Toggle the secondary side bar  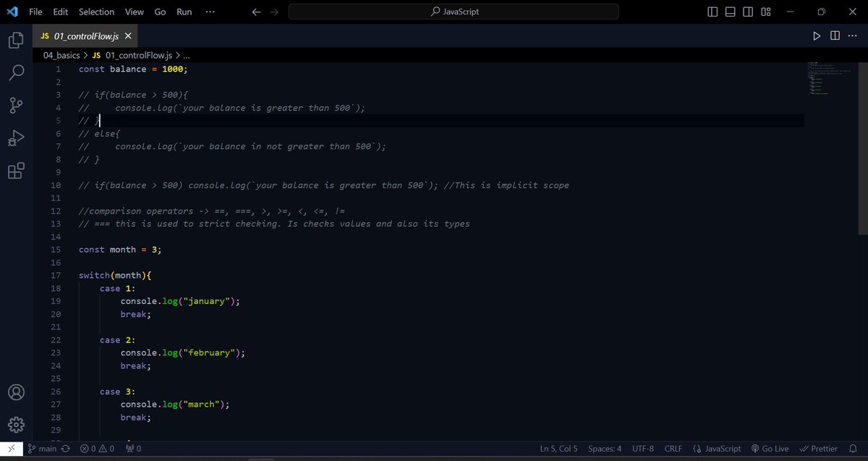pyautogui.click(x=748, y=12)
